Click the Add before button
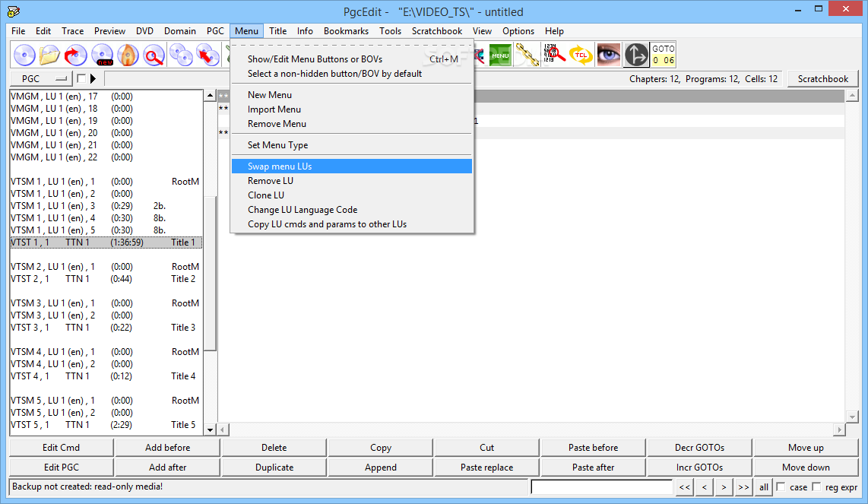Image resolution: width=868 pixels, height=504 pixels. pyautogui.click(x=168, y=448)
